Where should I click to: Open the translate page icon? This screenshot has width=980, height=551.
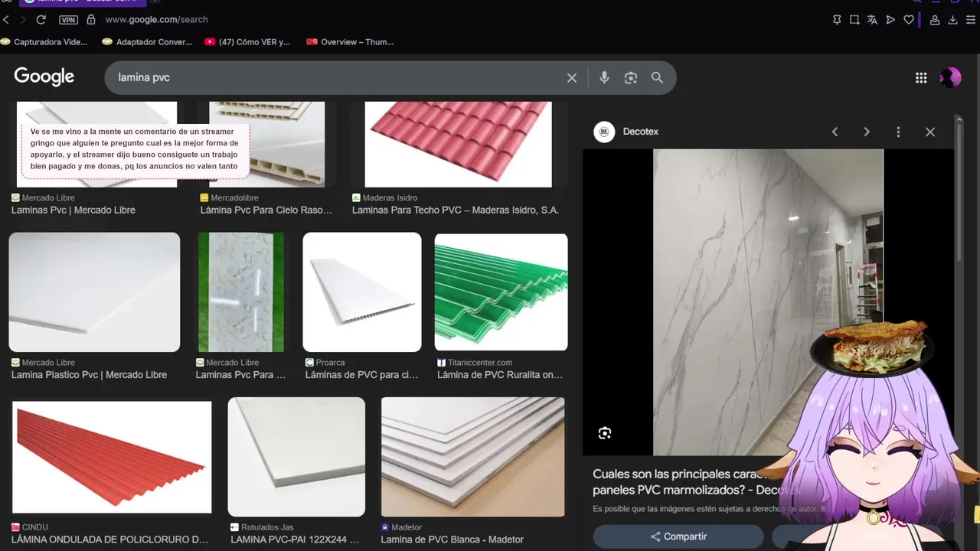(872, 20)
